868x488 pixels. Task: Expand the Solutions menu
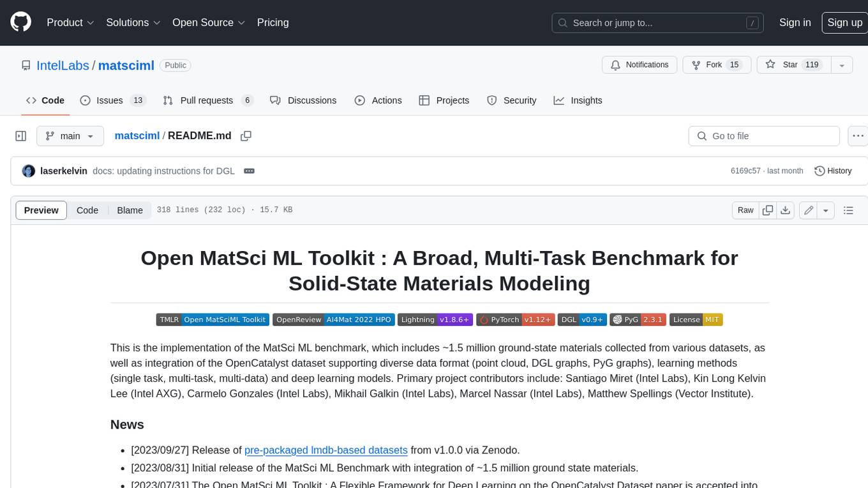pos(132,22)
